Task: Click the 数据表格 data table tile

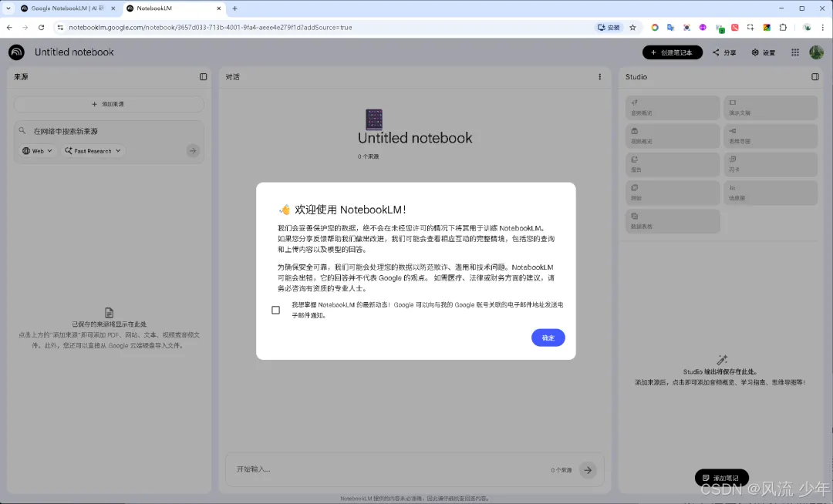Action: click(x=673, y=220)
